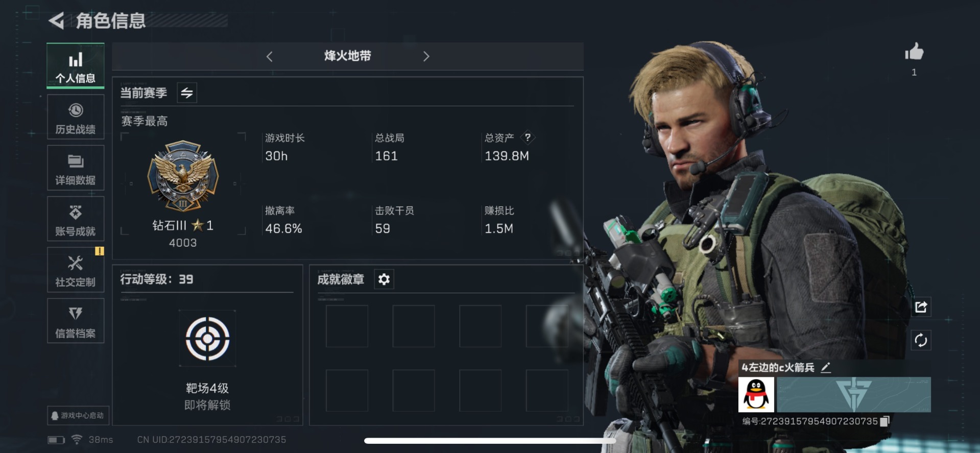
Task: Click the first empty achievement badge slot
Action: click(x=347, y=326)
